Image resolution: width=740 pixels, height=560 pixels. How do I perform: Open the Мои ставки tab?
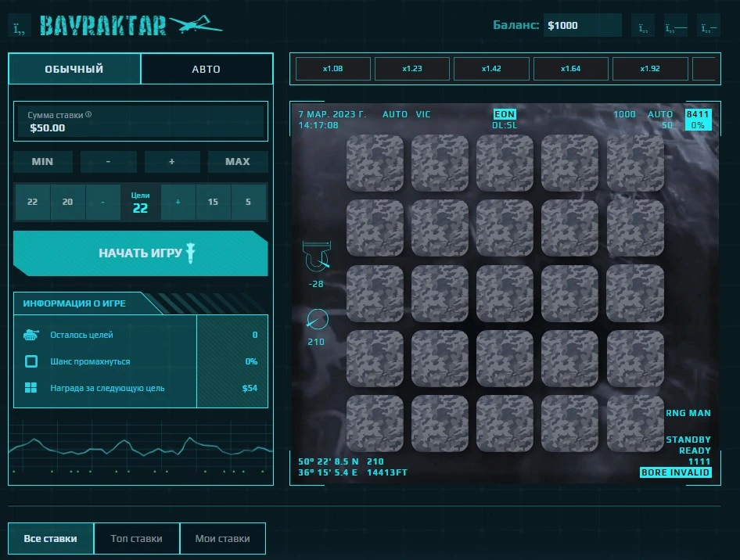click(x=223, y=538)
